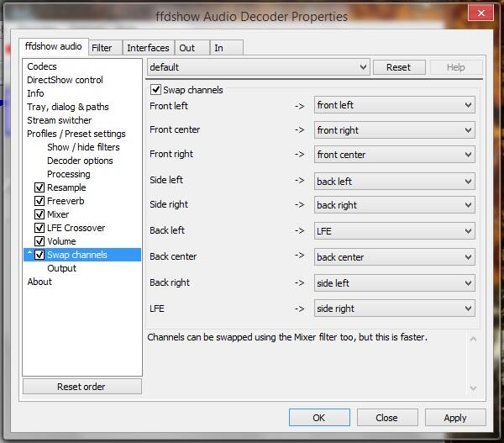
Task: Open the Front center channel mapping dropdown
Action: tap(395, 130)
